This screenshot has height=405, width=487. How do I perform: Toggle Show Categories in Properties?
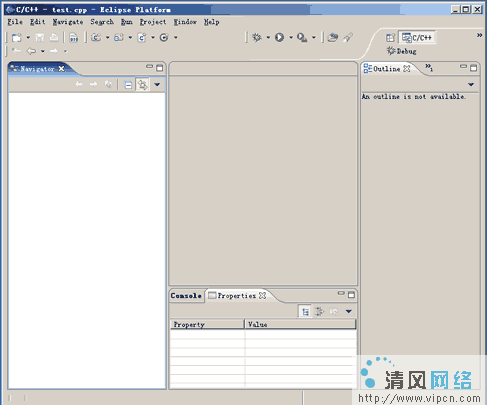click(305, 312)
